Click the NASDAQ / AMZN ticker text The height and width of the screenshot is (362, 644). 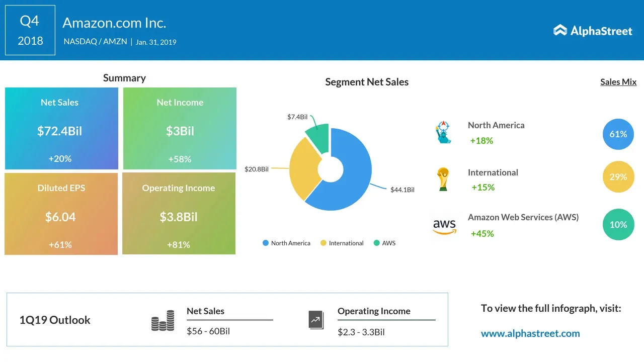coord(96,42)
